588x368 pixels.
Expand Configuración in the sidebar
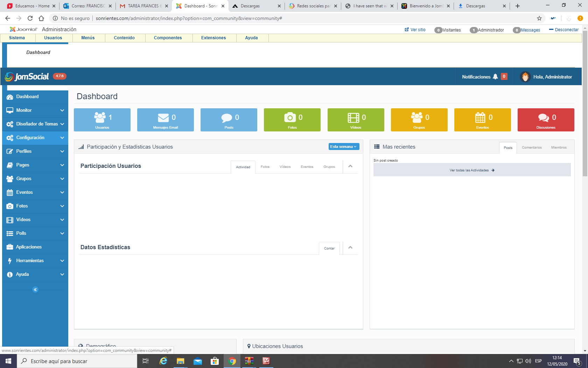pyautogui.click(x=35, y=138)
